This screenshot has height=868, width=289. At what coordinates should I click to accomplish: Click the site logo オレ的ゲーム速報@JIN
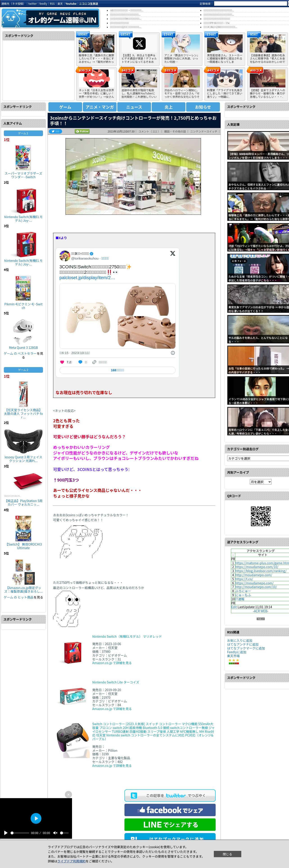click(x=51, y=18)
